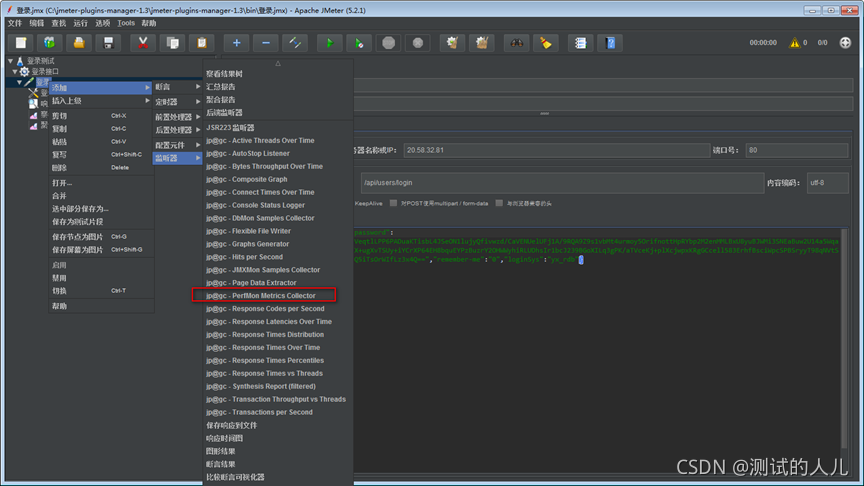Select 禁用 in context menu
864x486 pixels.
click(101, 278)
